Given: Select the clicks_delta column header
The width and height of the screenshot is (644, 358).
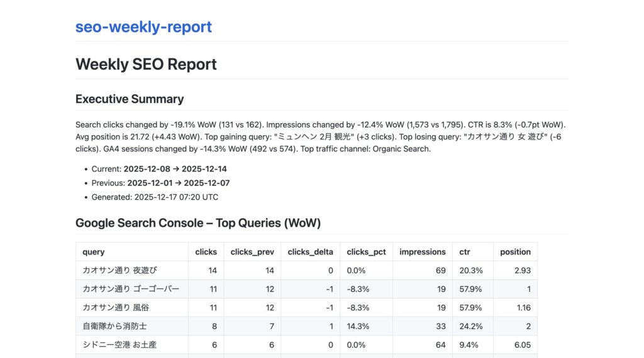Looking at the screenshot, I should click(x=310, y=252).
